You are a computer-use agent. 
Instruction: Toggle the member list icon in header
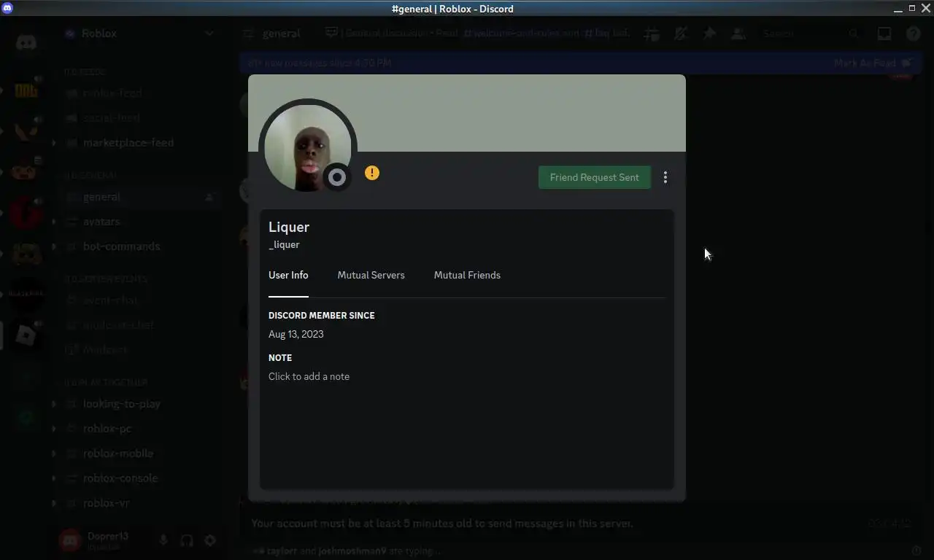(738, 34)
